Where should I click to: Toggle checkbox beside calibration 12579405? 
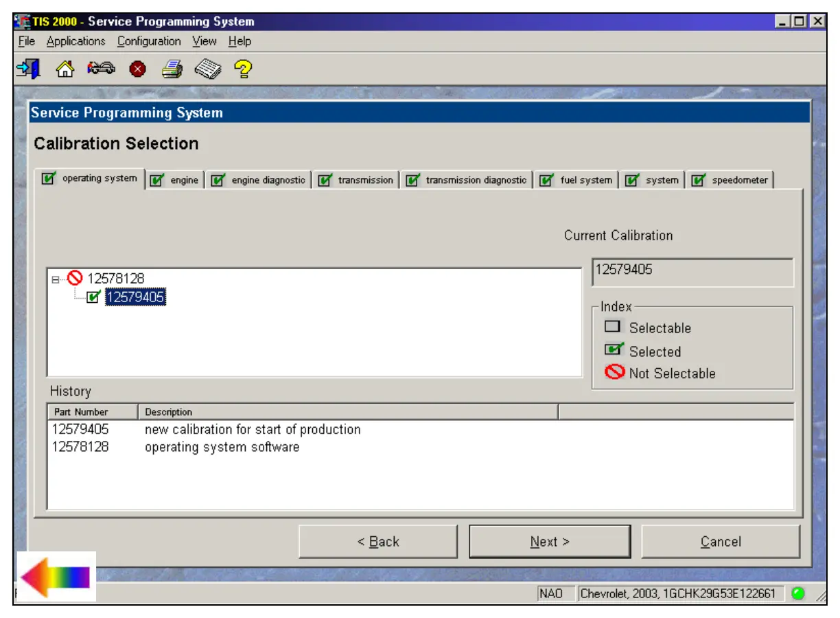pyautogui.click(x=94, y=297)
